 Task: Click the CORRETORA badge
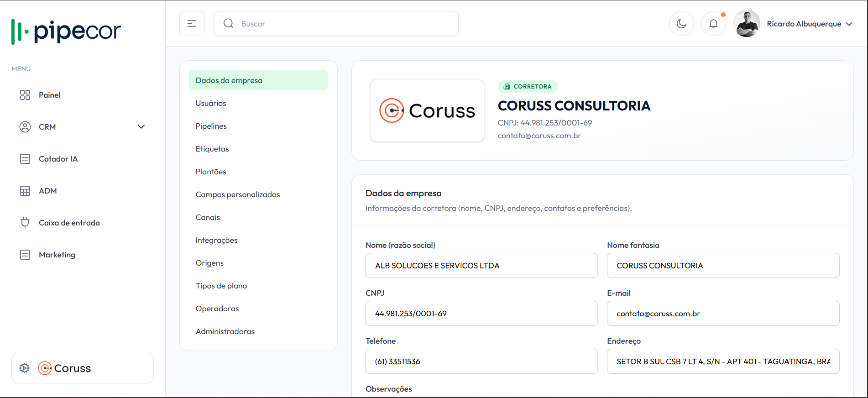click(x=528, y=86)
